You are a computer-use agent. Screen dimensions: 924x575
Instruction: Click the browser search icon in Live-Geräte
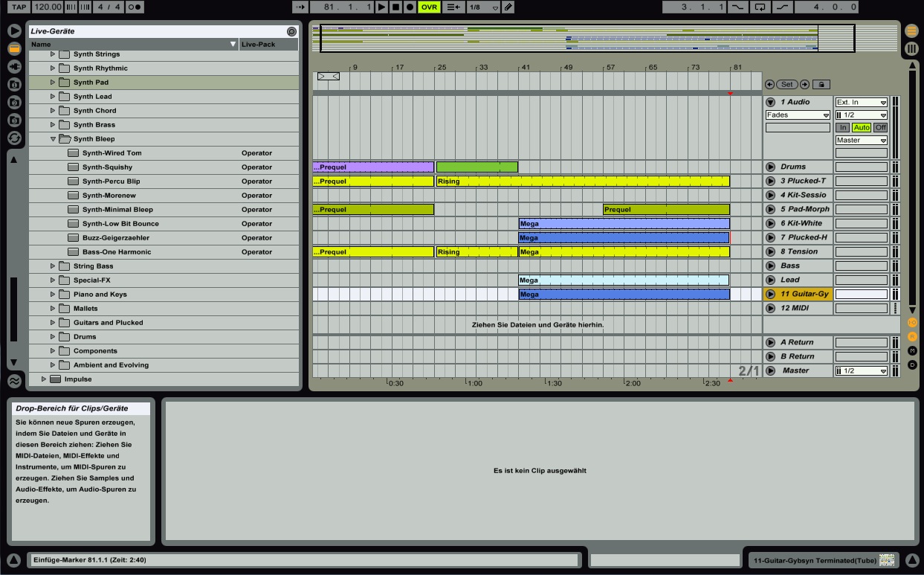[291, 31]
